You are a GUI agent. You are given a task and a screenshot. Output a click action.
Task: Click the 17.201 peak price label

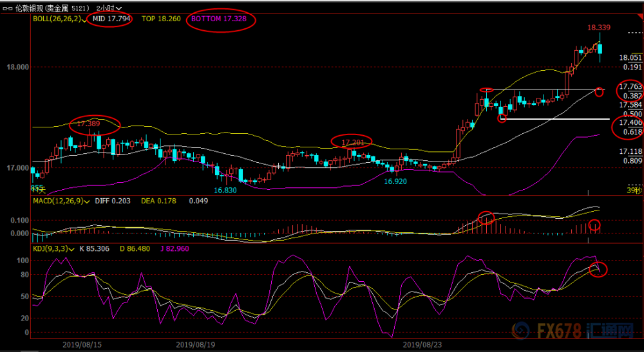(x=353, y=142)
